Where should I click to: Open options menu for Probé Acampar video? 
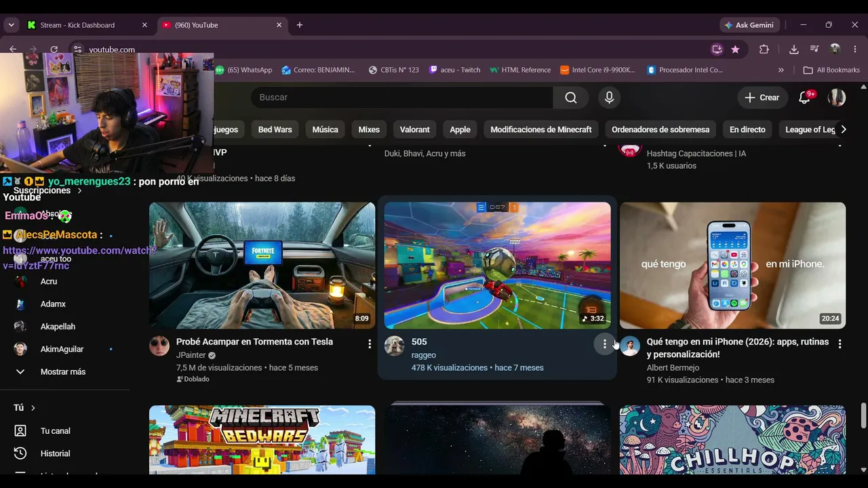(x=370, y=344)
